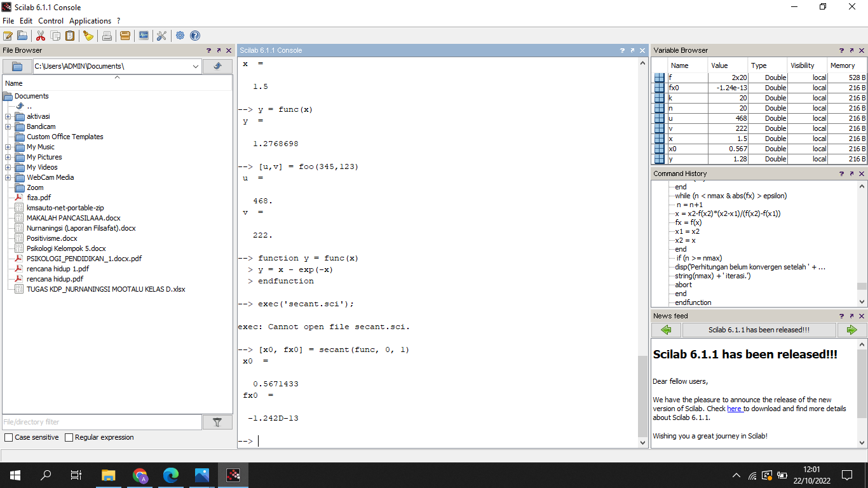This screenshot has height=488, width=868.
Task: Click the File/directory filter input field
Action: click(x=102, y=422)
